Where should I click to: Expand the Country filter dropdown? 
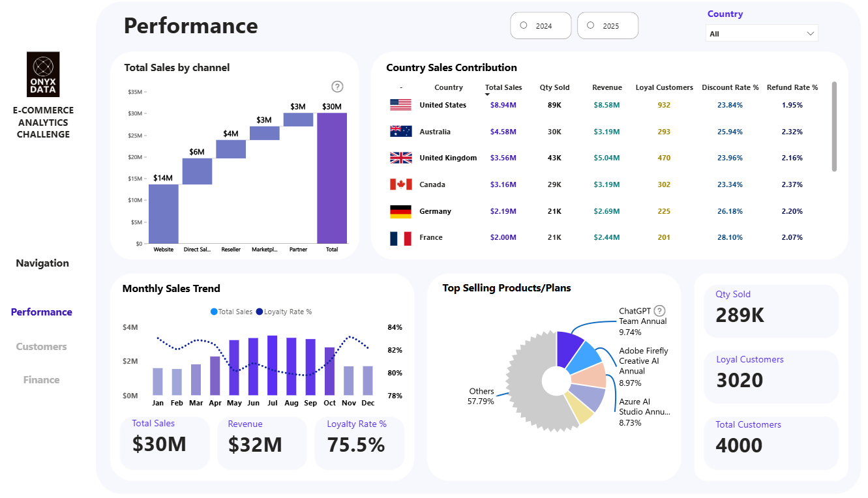(x=762, y=33)
